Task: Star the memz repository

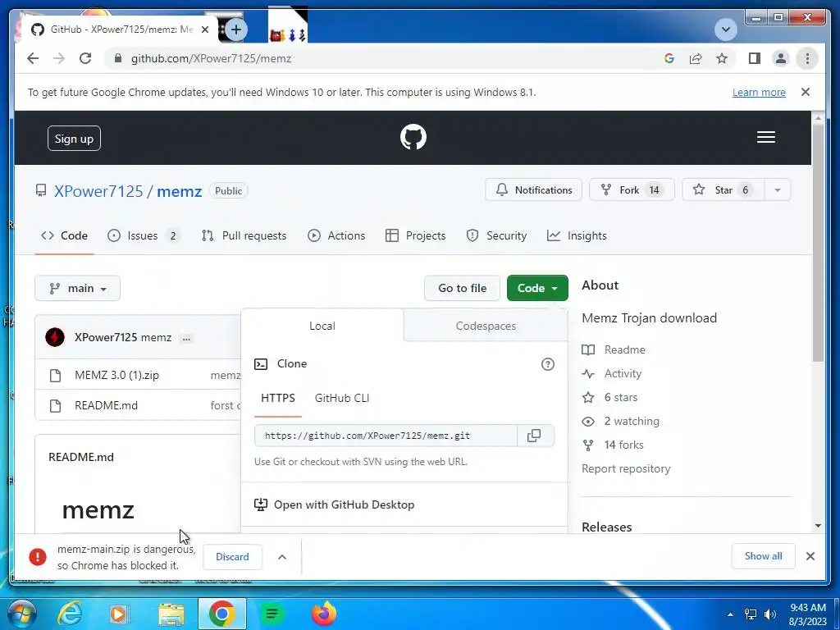Action: pyautogui.click(x=724, y=190)
